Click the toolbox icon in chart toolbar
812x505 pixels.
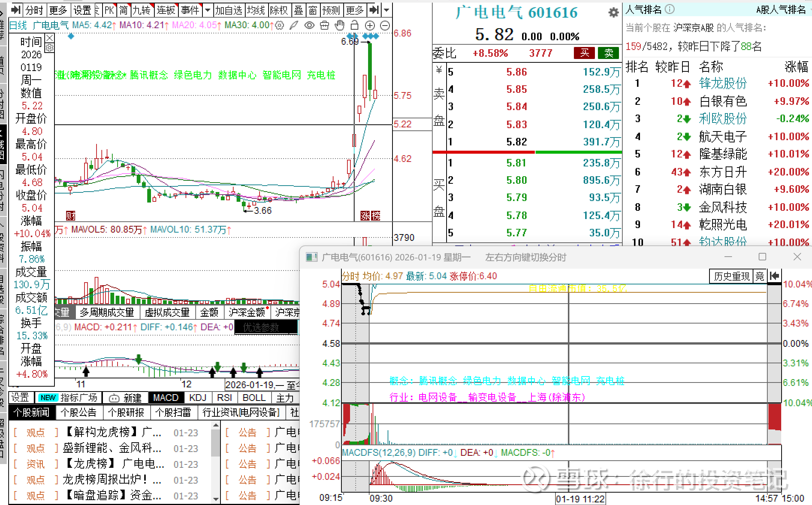click(x=324, y=26)
